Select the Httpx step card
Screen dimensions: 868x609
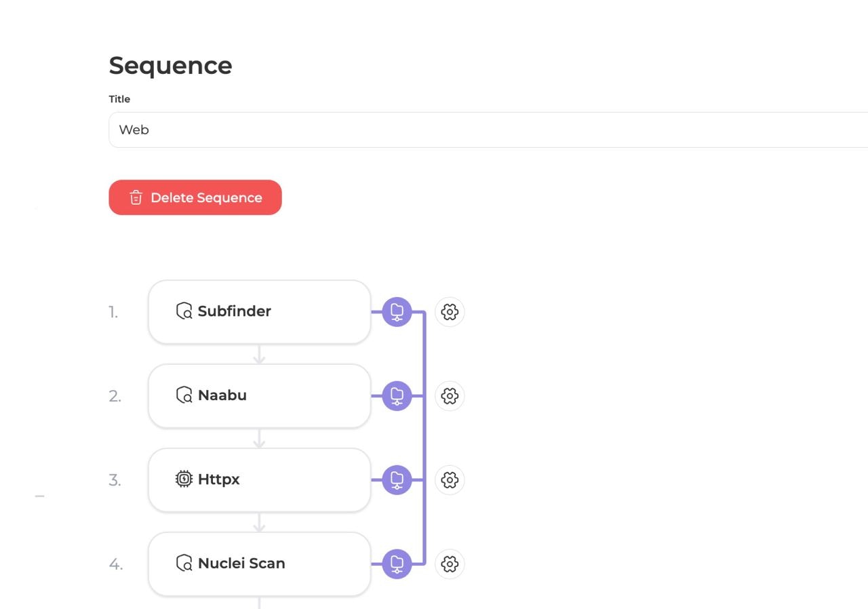point(260,480)
